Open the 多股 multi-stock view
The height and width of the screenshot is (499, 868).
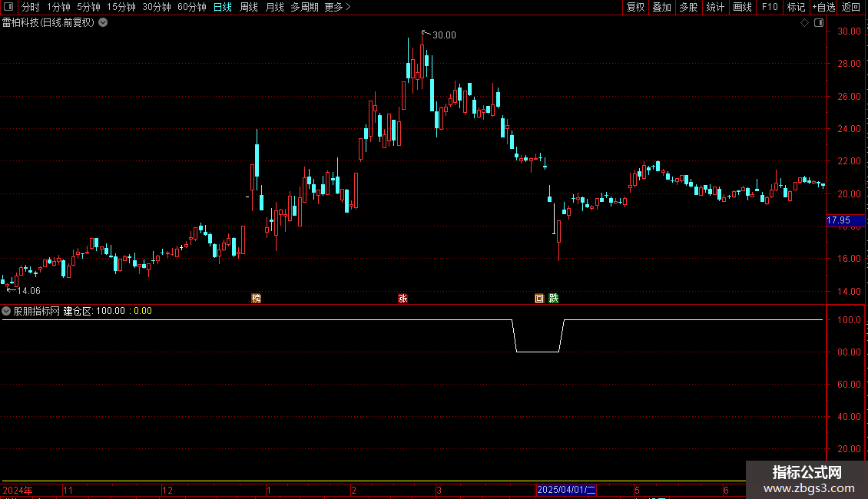tap(688, 7)
